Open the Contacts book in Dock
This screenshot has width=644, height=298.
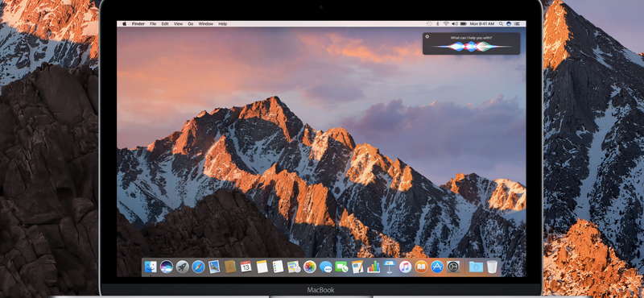click(x=230, y=267)
